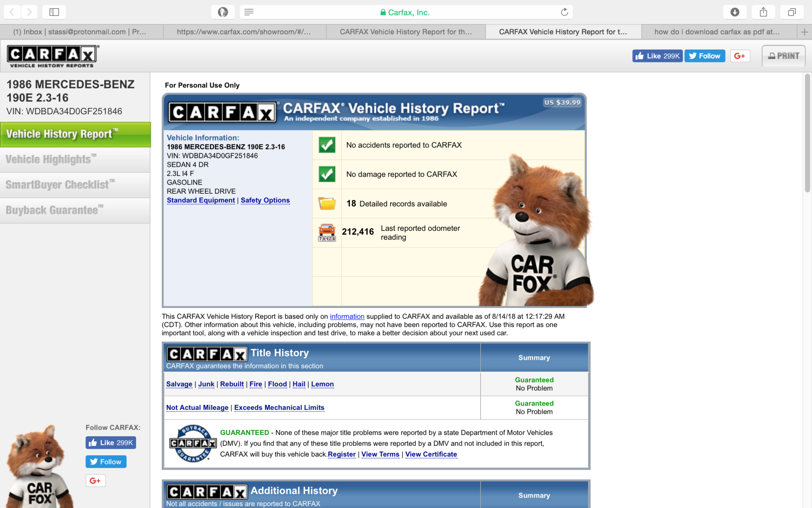
Task: Switch to the third tab, CARFAX Vehicle History Report
Action: point(406,32)
